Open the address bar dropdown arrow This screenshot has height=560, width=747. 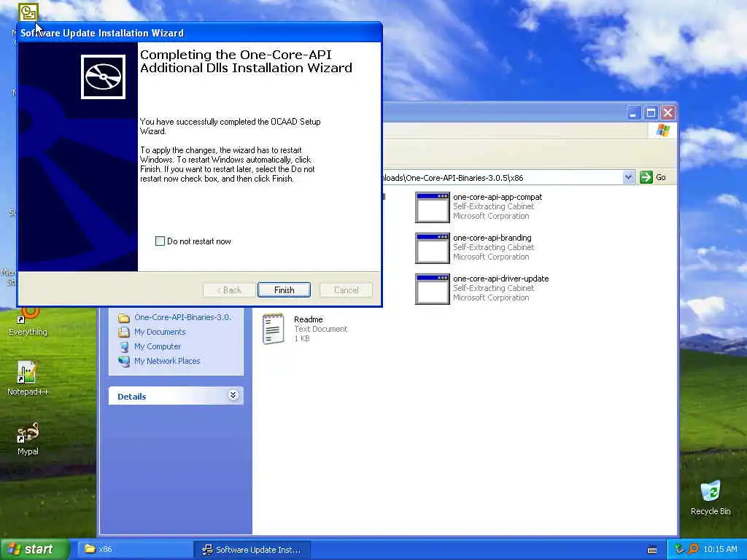[628, 177]
